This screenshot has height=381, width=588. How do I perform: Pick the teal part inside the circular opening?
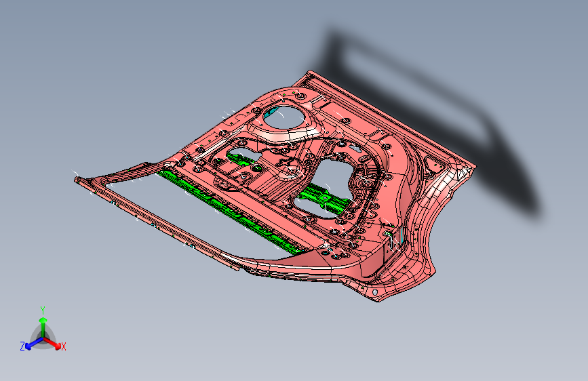271,113
